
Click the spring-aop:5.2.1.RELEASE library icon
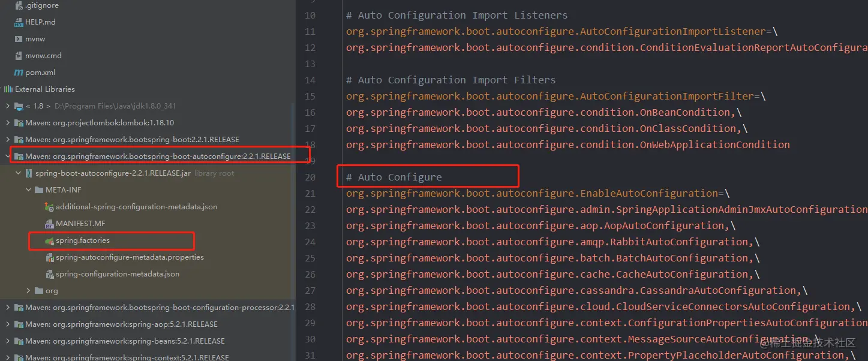tap(19, 324)
